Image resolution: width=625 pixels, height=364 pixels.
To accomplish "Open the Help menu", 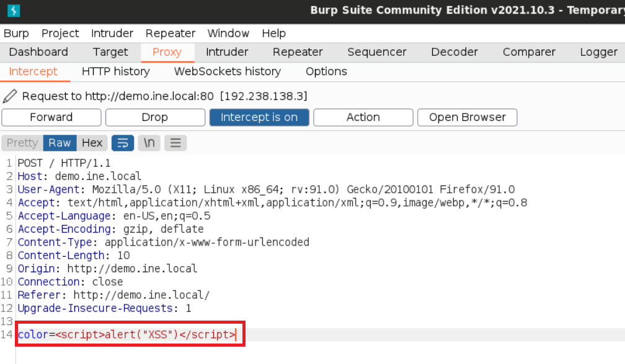I will click(x=274, y=33).
